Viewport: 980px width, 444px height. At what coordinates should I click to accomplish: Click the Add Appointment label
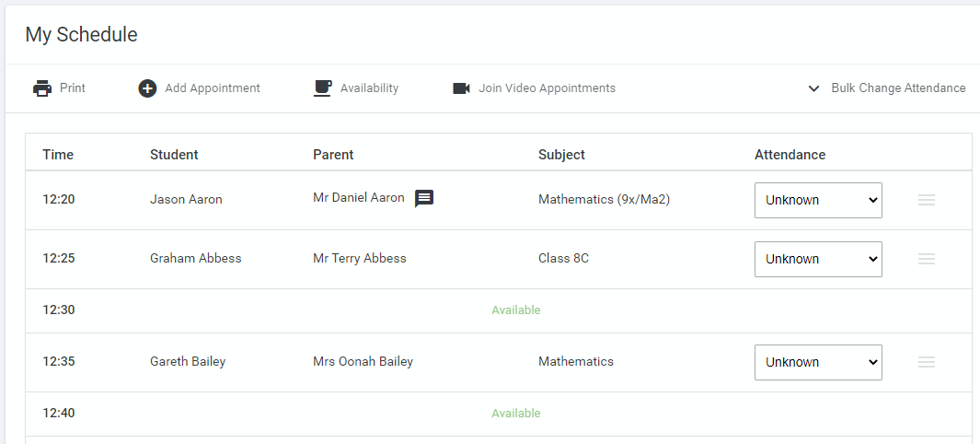tap(213, 88)
